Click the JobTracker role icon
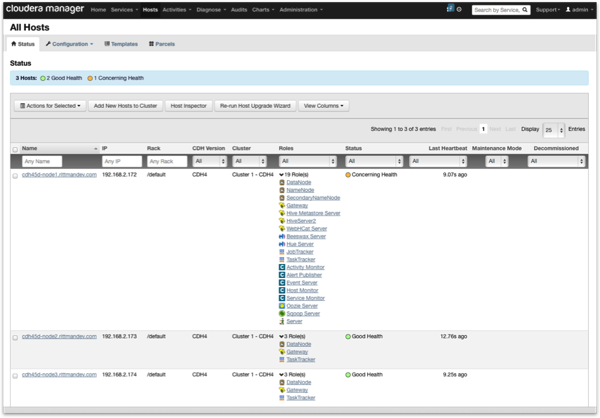Viewport: 600px width, 418px height. coord(282,252)
